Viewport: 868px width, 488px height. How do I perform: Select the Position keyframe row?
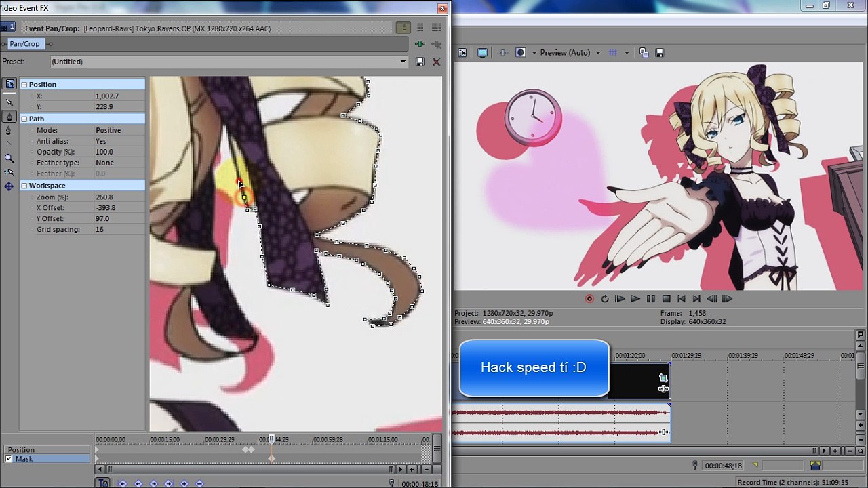46,449
